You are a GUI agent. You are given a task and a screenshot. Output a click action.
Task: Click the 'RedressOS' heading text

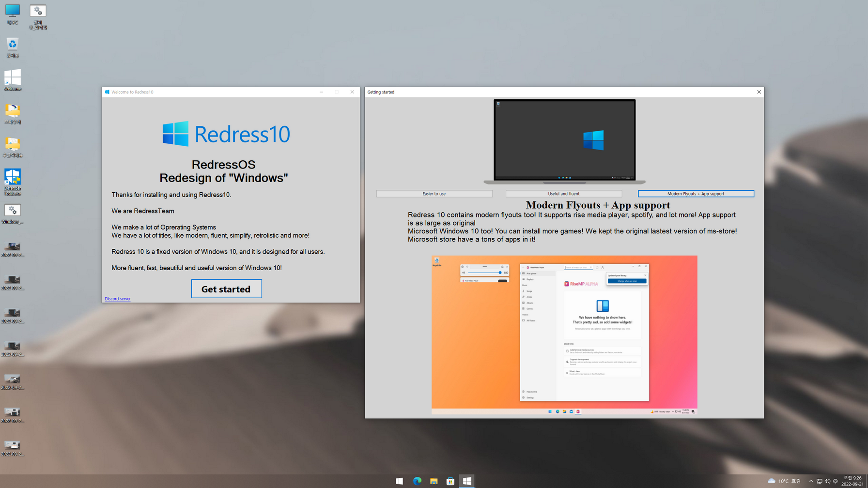[223, 165]
